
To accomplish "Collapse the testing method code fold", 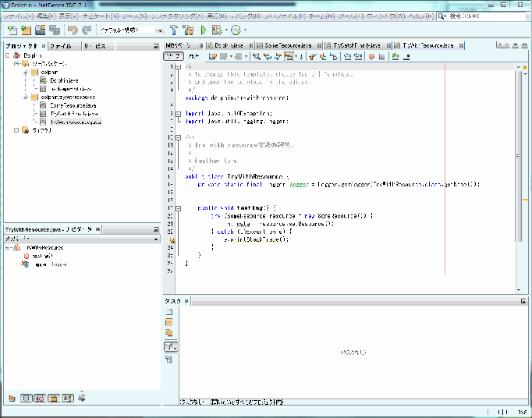I will pos(179,208).
